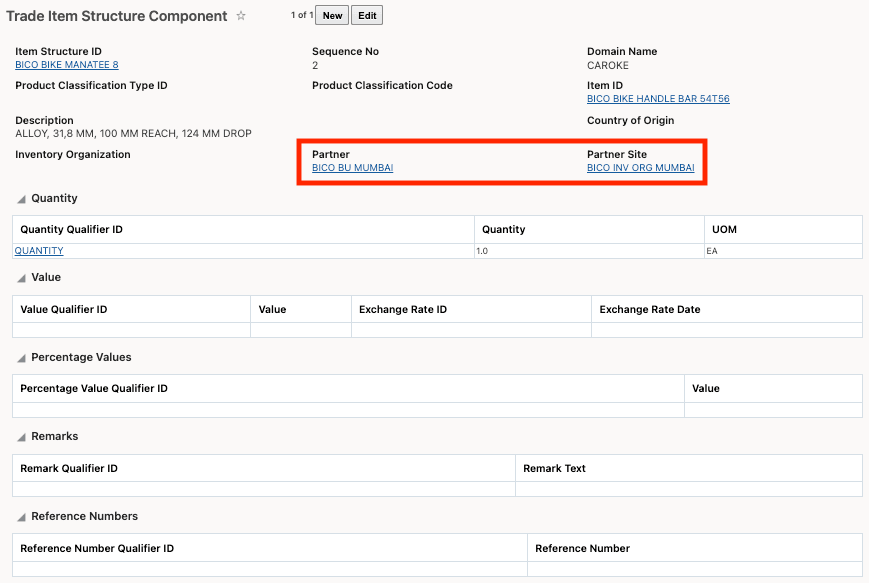Viewport: 869px width, 583px height.
Task: Click the Edit button
Action: click(x=367, y=16)
